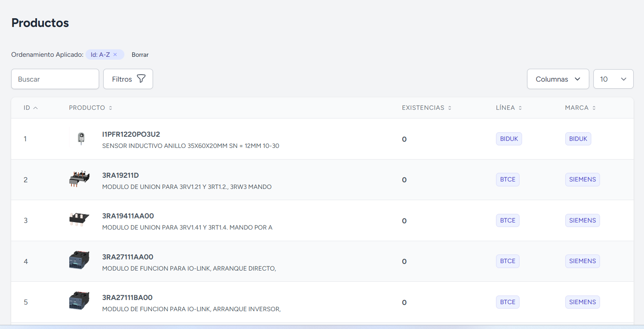Select product name 3RA27111AA00
The height and width of the screenshot is (329, 644).
coord(128,257)
